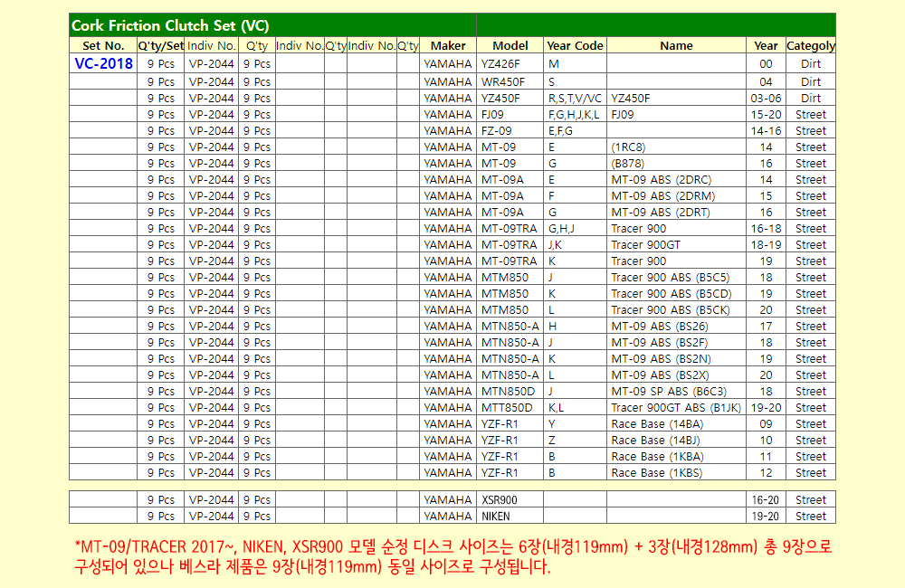The height and width of the screenshot is (588, 905).
Task: Select the year '03-06' cell
Action: (x=766, y=98)
